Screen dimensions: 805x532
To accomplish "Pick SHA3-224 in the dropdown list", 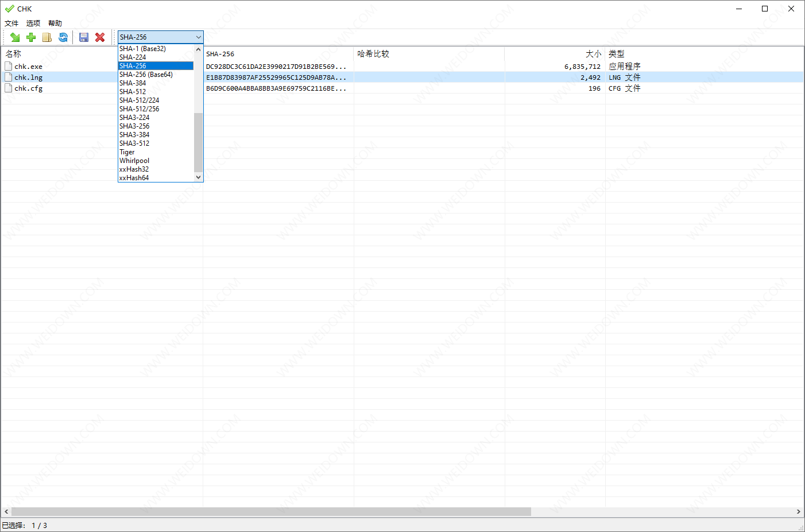I will [x=156, y=118].
